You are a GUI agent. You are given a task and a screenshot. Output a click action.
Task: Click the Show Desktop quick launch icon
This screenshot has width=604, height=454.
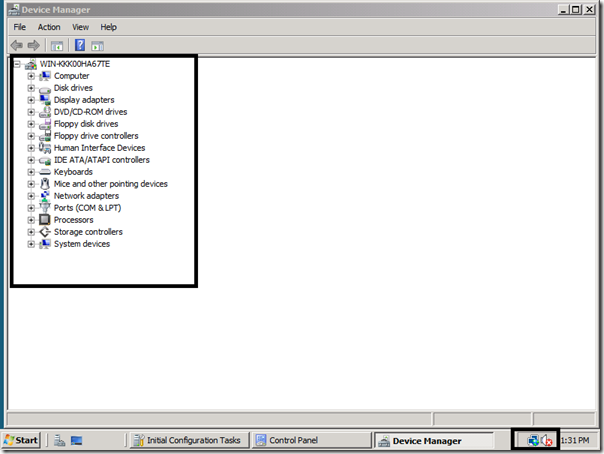tap(76, 440)
